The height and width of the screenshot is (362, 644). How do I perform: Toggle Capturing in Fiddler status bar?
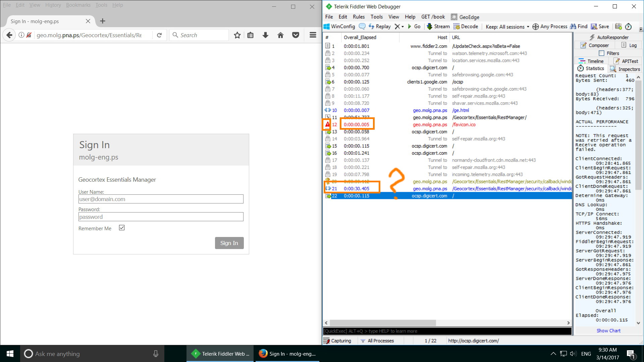click(337, 341)
